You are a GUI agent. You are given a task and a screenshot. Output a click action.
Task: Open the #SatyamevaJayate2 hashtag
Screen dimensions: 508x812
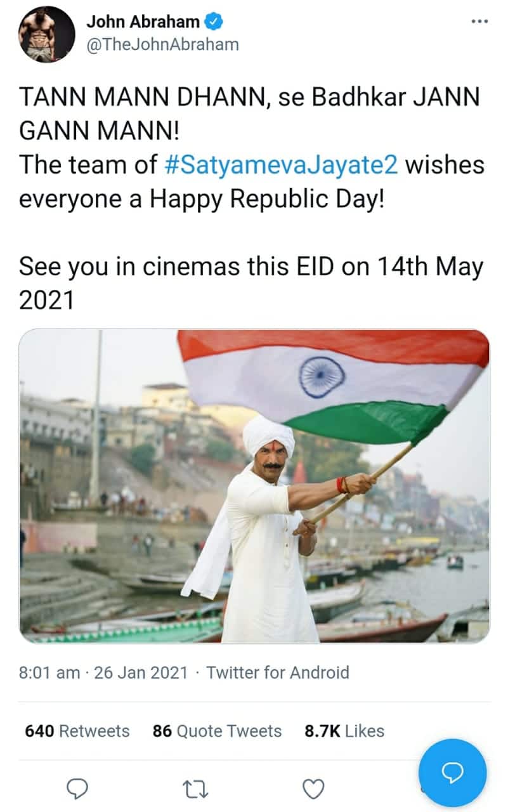tap(281, 166)
